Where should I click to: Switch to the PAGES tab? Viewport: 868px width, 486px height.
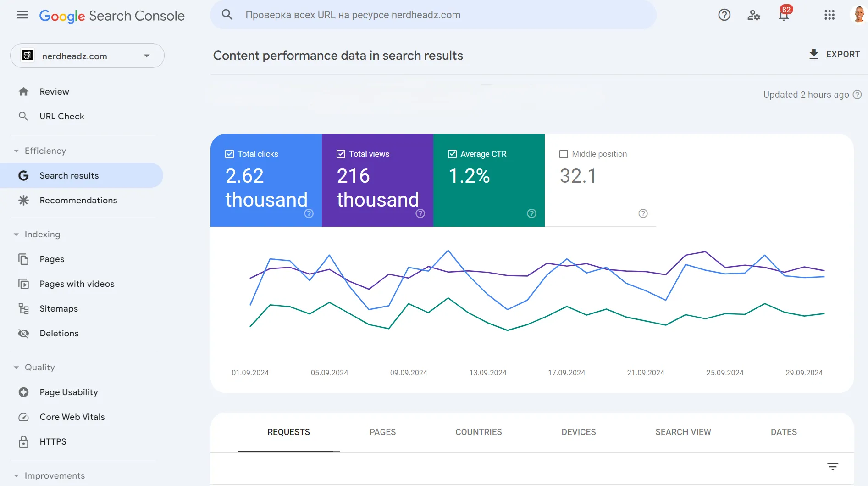[382, 432]
